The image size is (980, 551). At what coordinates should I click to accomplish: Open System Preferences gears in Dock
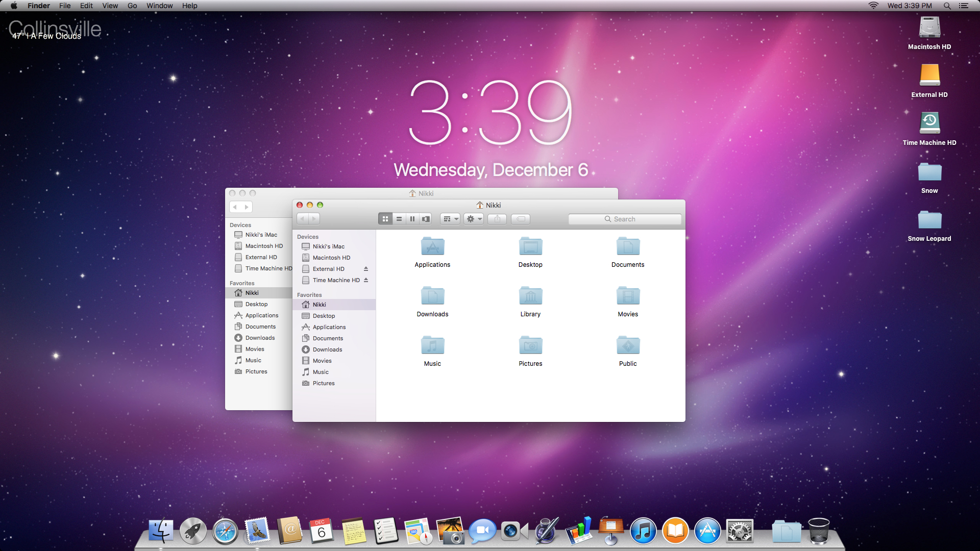click(x=740, y=531)
